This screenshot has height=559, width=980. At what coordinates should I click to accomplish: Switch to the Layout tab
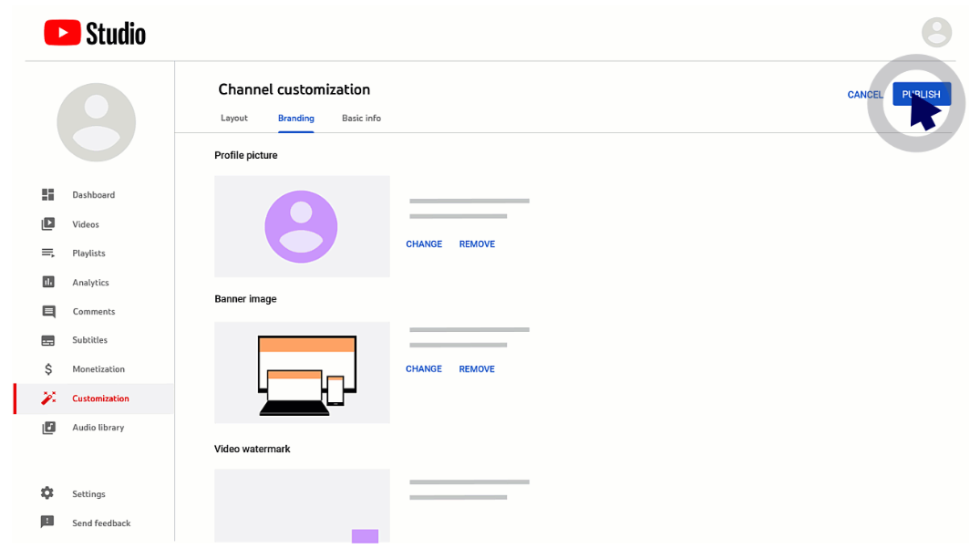pos(234,119)
